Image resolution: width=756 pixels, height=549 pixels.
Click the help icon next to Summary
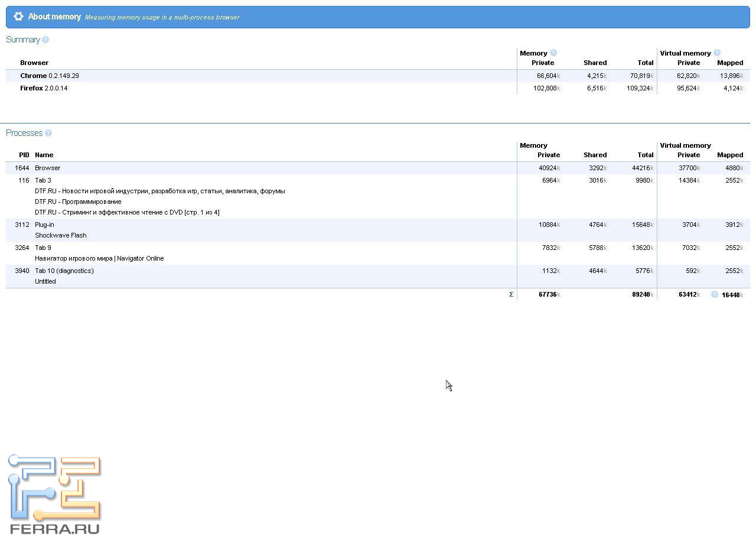45,40
